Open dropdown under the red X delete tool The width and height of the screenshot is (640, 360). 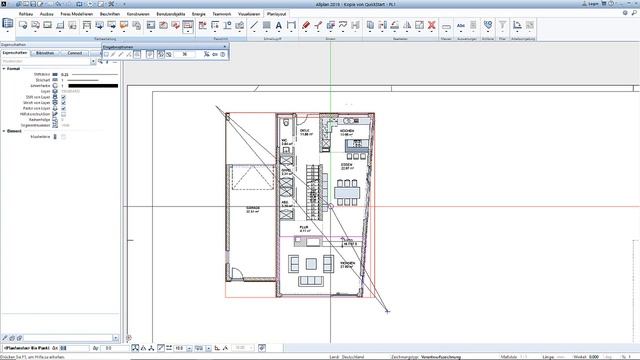tap(431, 32)
